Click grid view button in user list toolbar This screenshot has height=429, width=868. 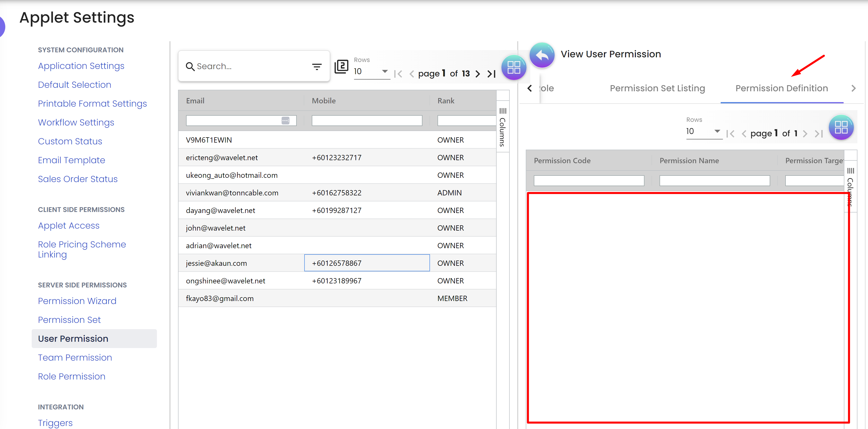pyautogui.click(x=513, y=67)
